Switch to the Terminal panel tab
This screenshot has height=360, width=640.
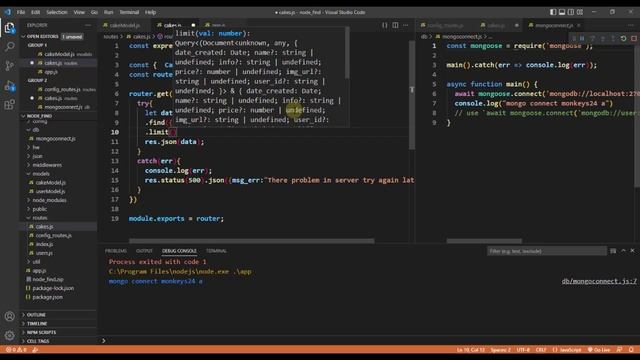[216, 251]
